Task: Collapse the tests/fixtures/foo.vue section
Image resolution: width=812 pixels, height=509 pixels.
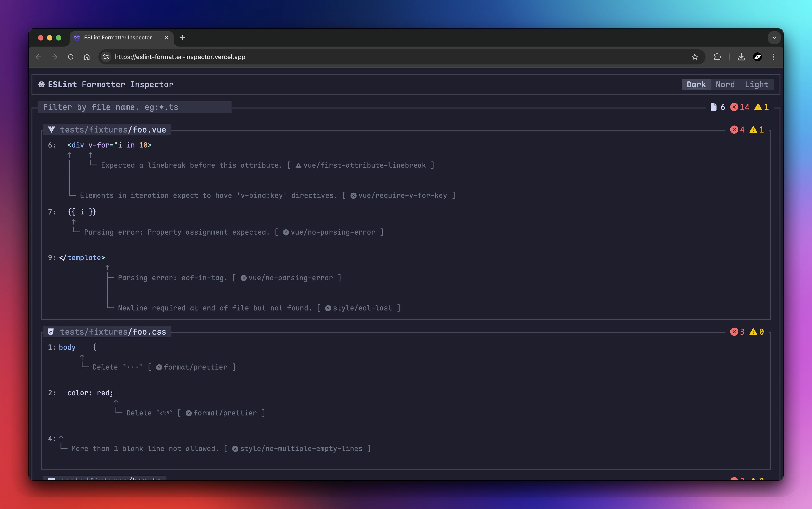Action: (x=113, y=130)
